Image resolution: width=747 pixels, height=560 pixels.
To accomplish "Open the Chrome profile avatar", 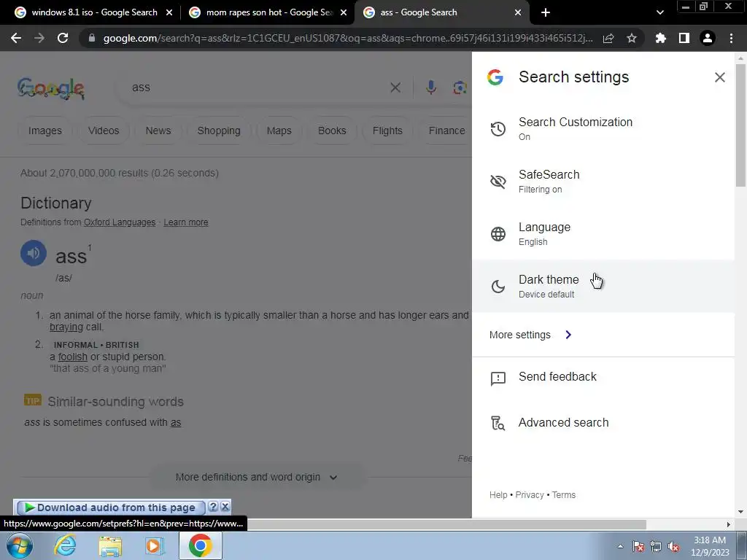I will click(708, 38).
